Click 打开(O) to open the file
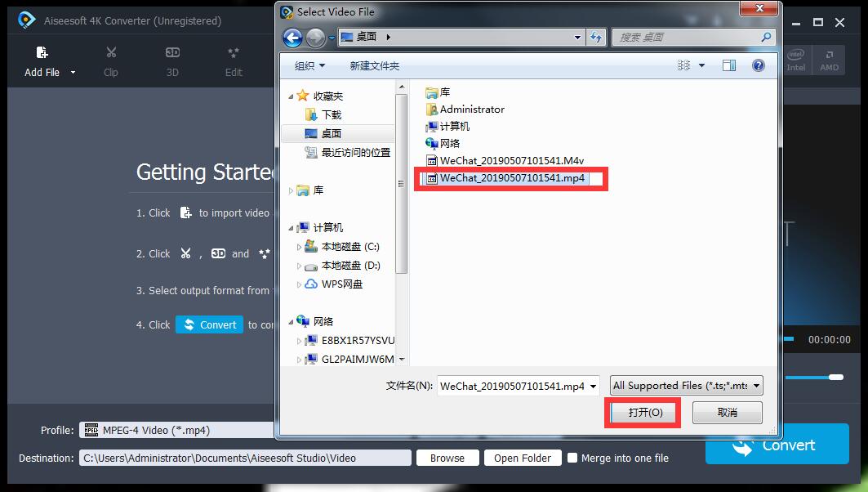Screen dimensions: 868x492 click(x=645, y=413)
